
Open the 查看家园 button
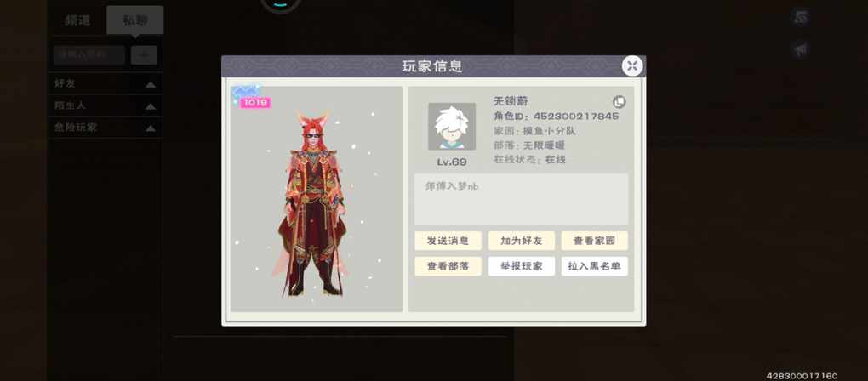(595, 241)
